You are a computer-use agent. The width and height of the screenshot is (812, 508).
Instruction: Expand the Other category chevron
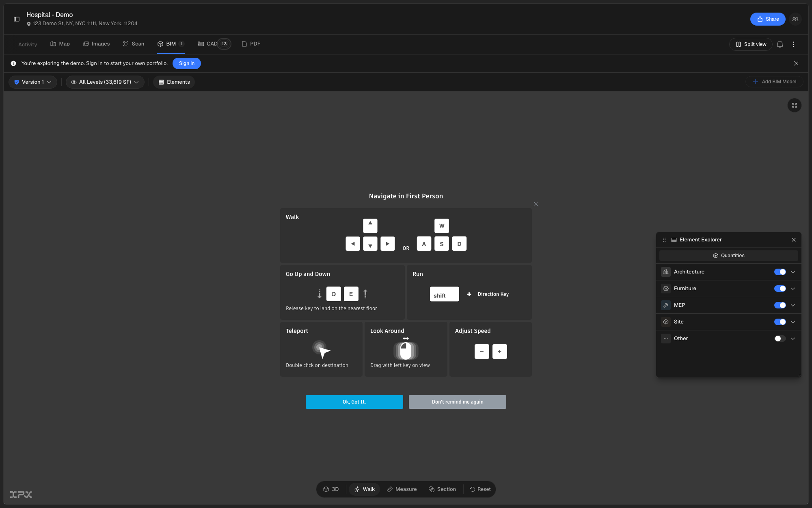click(793, 339)
